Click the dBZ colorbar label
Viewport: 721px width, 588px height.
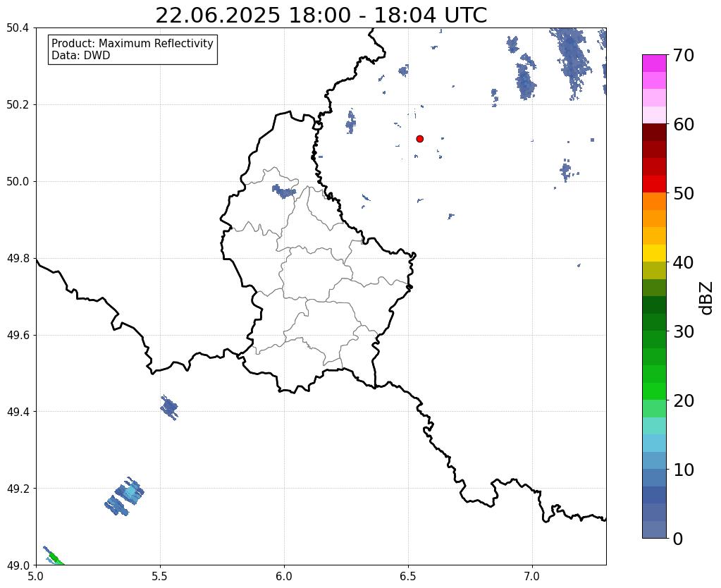[707, 298]
